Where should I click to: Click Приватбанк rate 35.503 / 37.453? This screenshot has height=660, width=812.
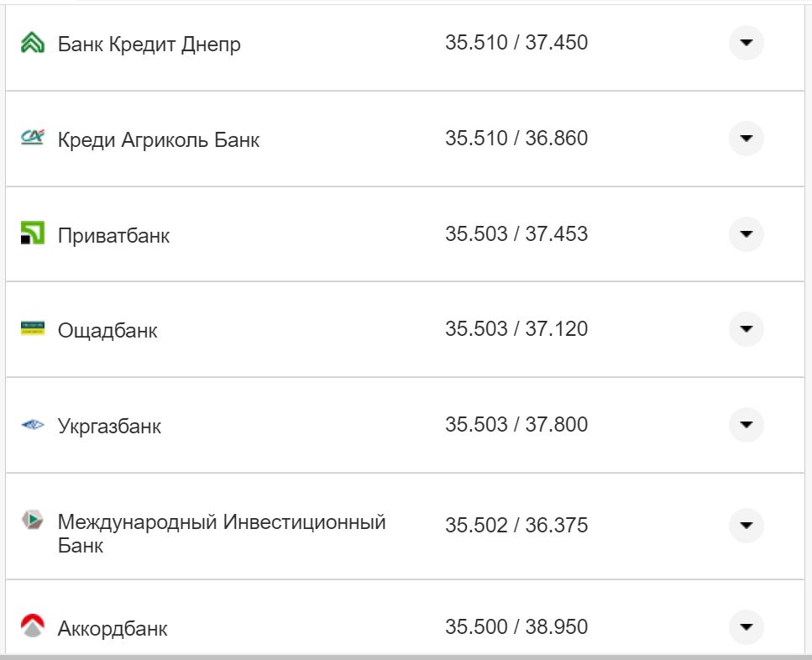518,234
